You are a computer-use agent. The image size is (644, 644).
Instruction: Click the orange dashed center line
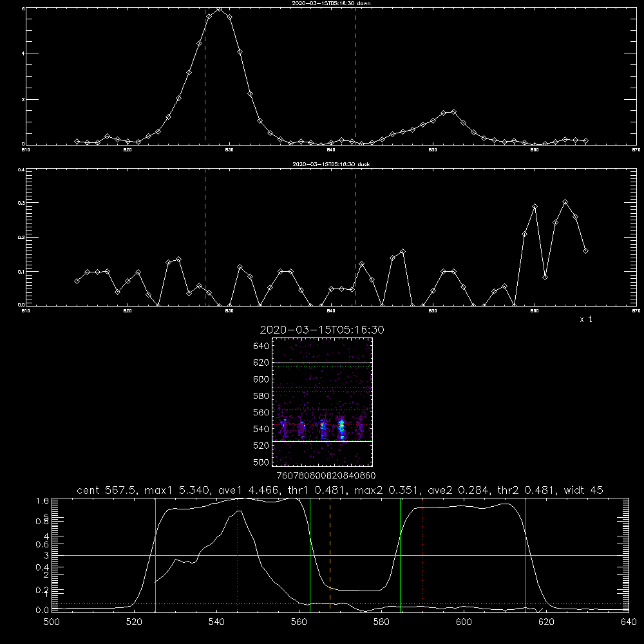[330, 555]
